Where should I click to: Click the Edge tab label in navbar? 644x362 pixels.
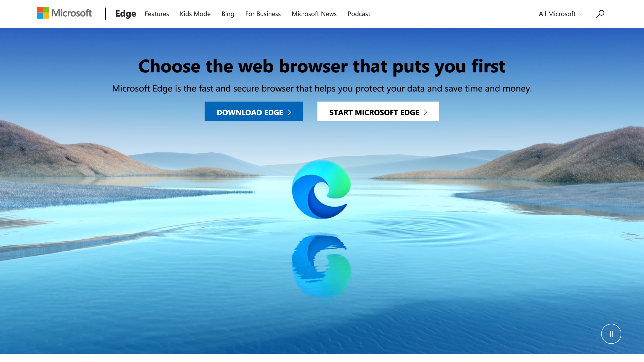tap(125, 14)
